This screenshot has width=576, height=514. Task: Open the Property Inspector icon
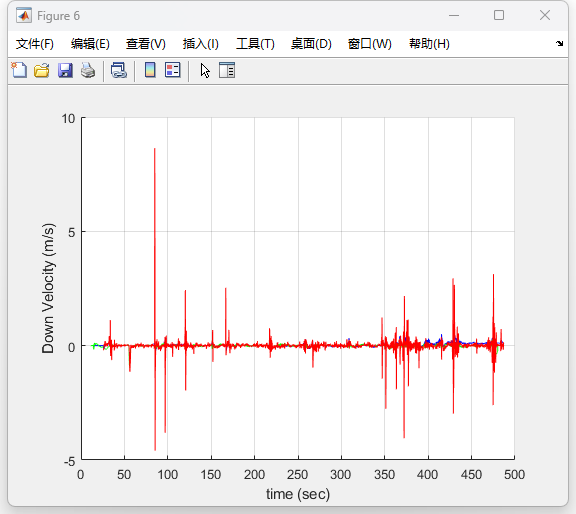pyautogui.click(x=227, y=70)
